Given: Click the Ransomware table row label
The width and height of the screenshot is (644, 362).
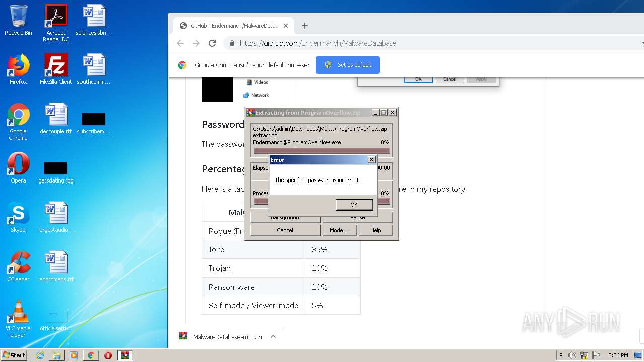Looking at the screenshot, I should pyautogui.click(x=231, y=287).
